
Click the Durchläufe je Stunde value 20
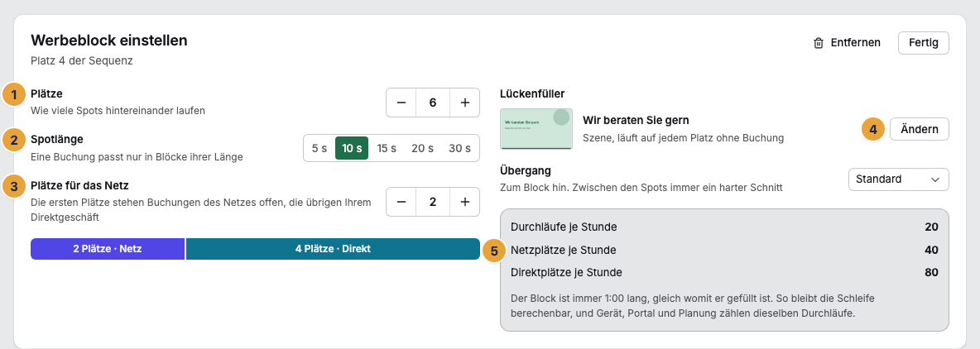click(x=931, y=227)
